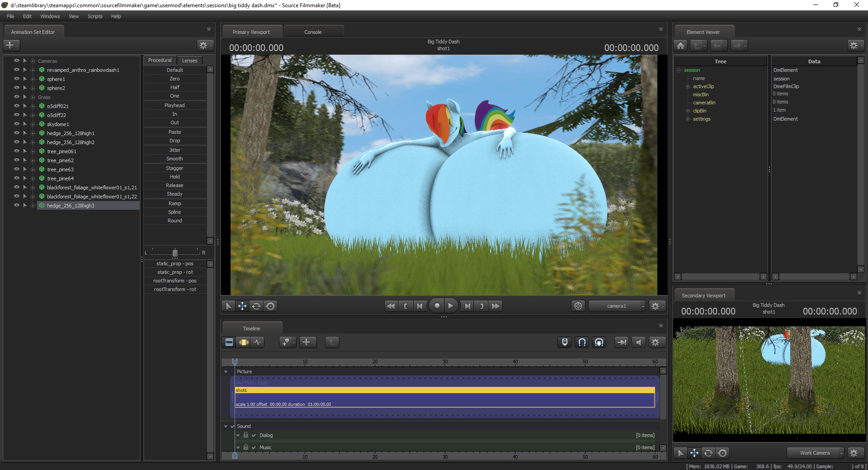Step to the next frame
Viewport: 868px width, 470px height.
pos(467,306)
